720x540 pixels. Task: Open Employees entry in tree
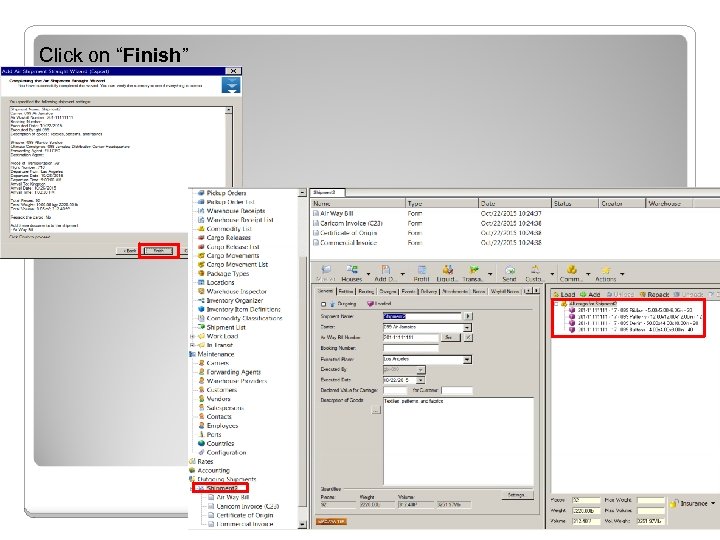218,426
